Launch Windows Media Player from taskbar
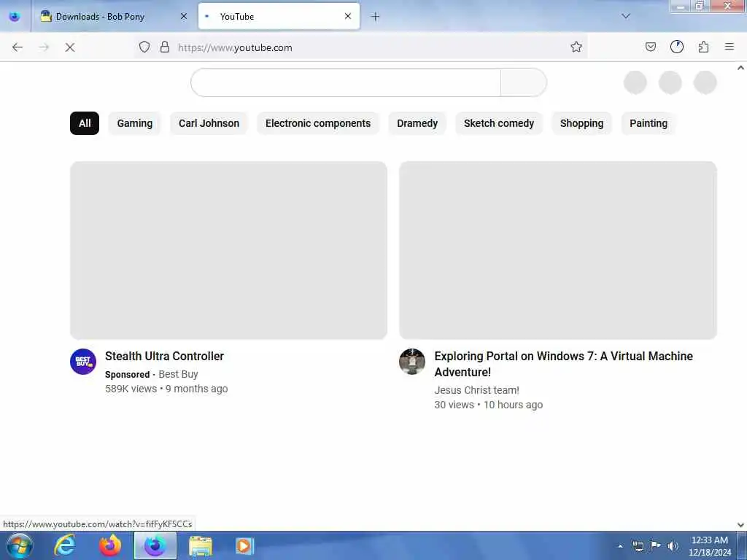 [245, 545]
